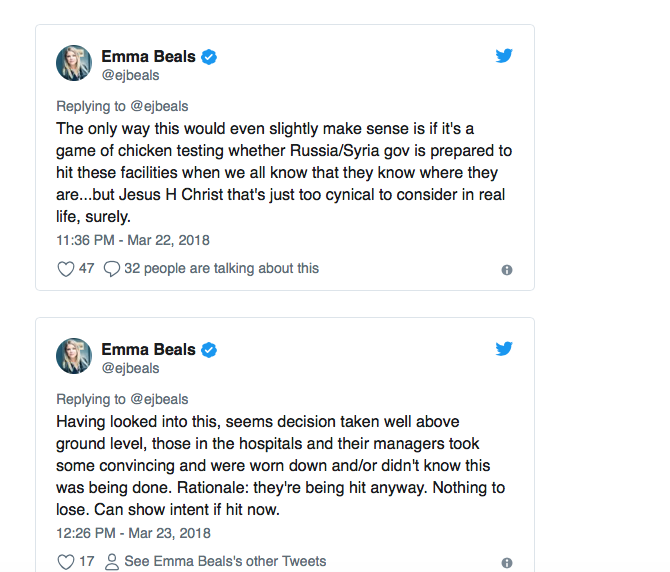This screenshot has height=572, width=670.
Task: Like the second tweet with heart icon
Action: click(x=67, y=562)
